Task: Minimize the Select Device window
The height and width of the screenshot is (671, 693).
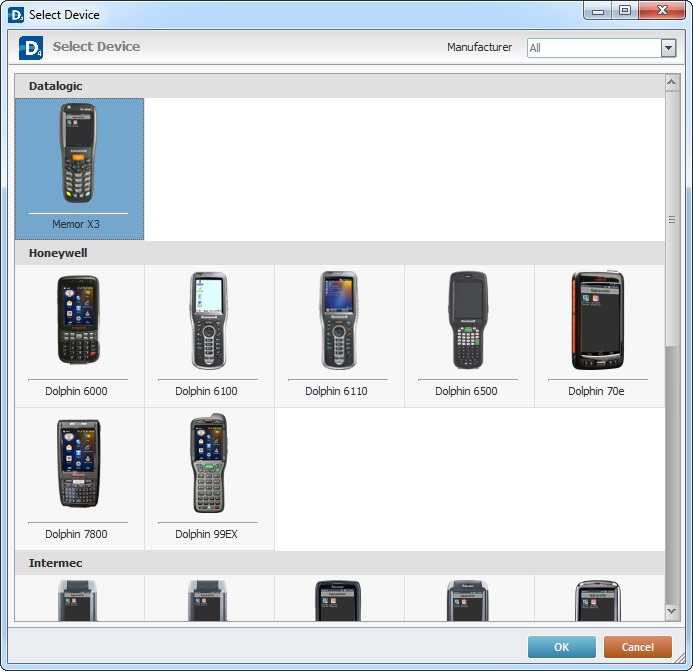Action: [x=598, y=11]
